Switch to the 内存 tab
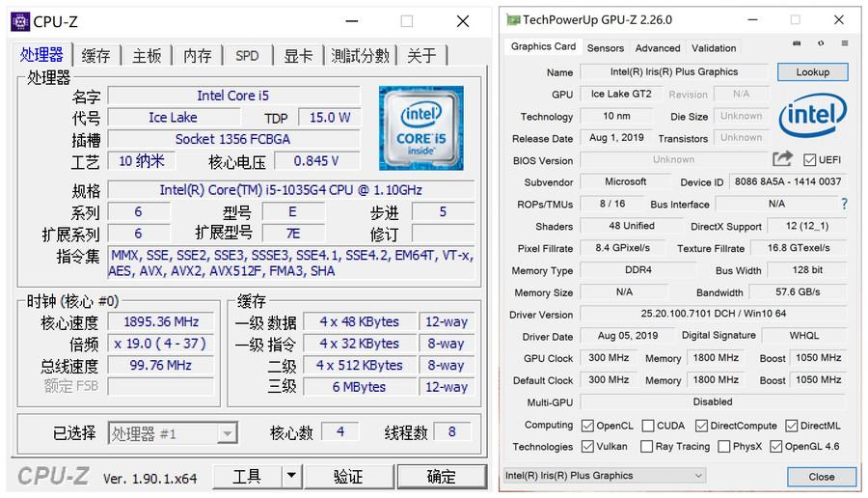The width and height of the screenshot is (868, 498). tap(198, 55)
